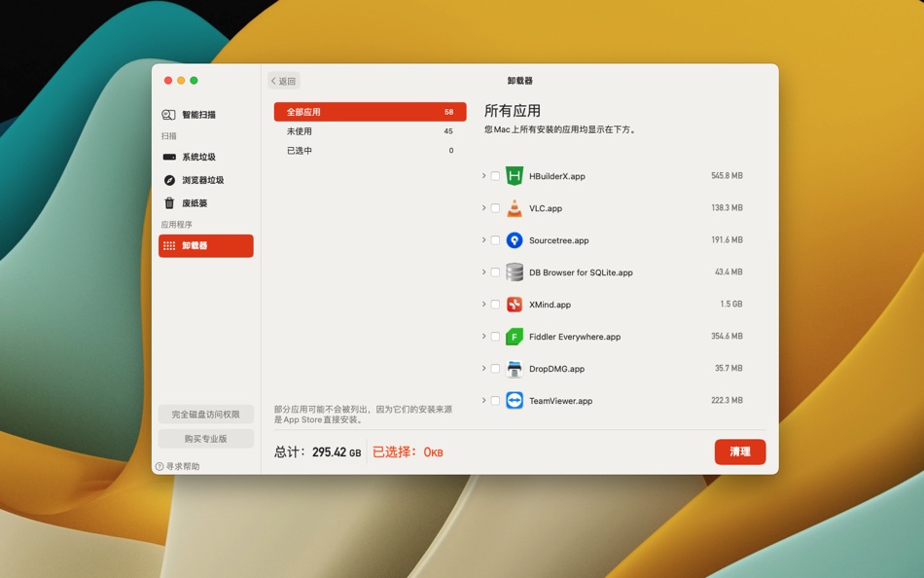This screenshot has width=924, height=578.
Task: Expand the TeamViewer.app row
Action: (483, 401)
